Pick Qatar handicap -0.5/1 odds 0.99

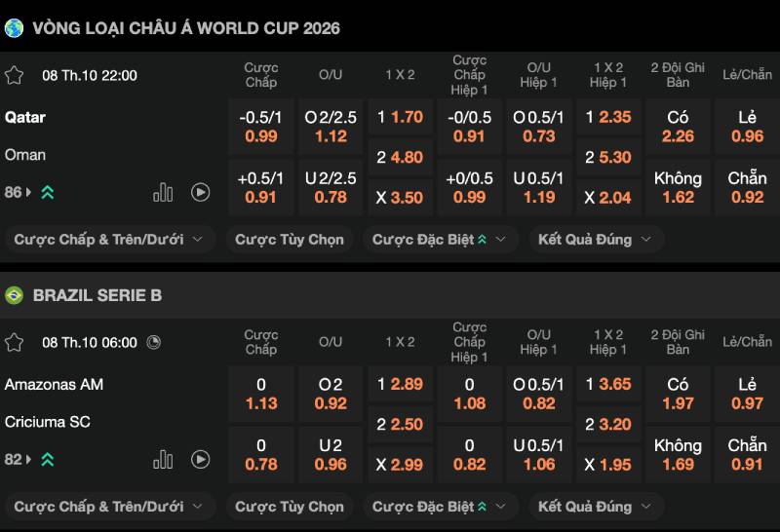pyautogui.click(x=260, y=127)
